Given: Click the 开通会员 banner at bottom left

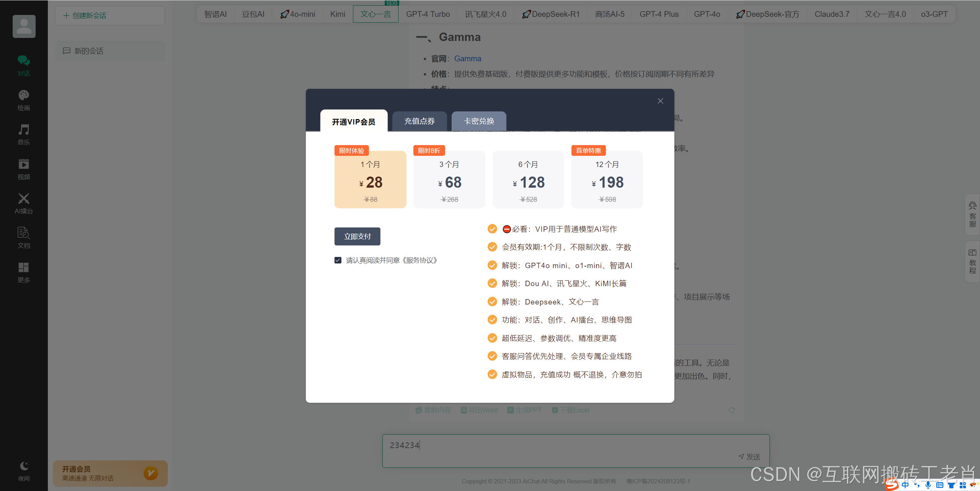Looking at the screenshot, I should (110, 473).
